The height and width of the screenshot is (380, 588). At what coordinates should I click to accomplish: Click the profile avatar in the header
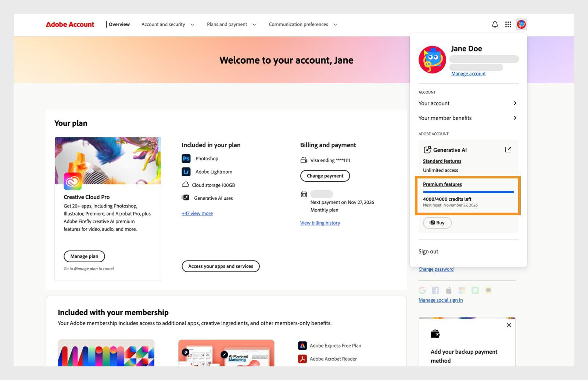[x=521, y=24]
